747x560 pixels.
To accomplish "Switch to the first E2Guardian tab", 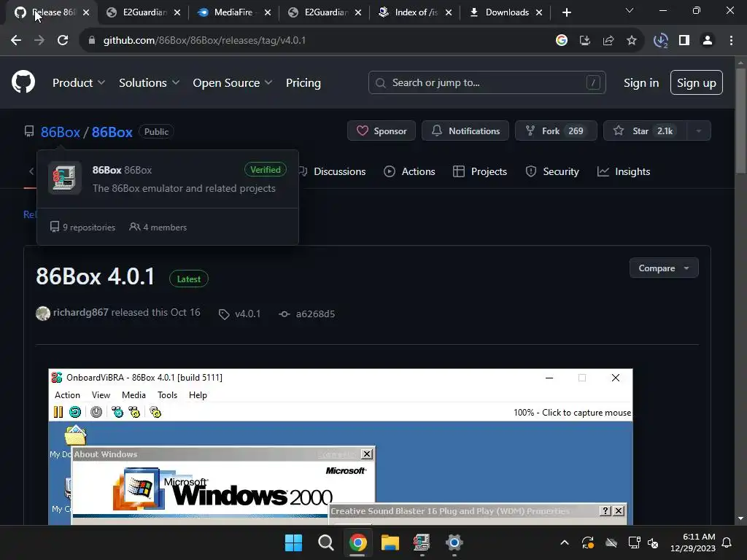I will (x=144, y=12).
